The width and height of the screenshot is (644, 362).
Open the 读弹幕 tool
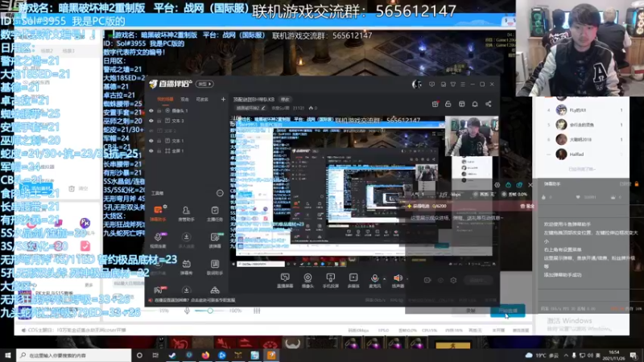pyautogui.click(x=215, y=240)
